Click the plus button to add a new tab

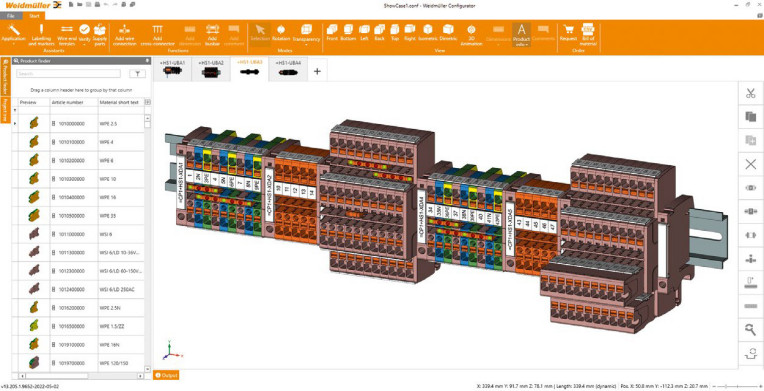pos(317,71)
